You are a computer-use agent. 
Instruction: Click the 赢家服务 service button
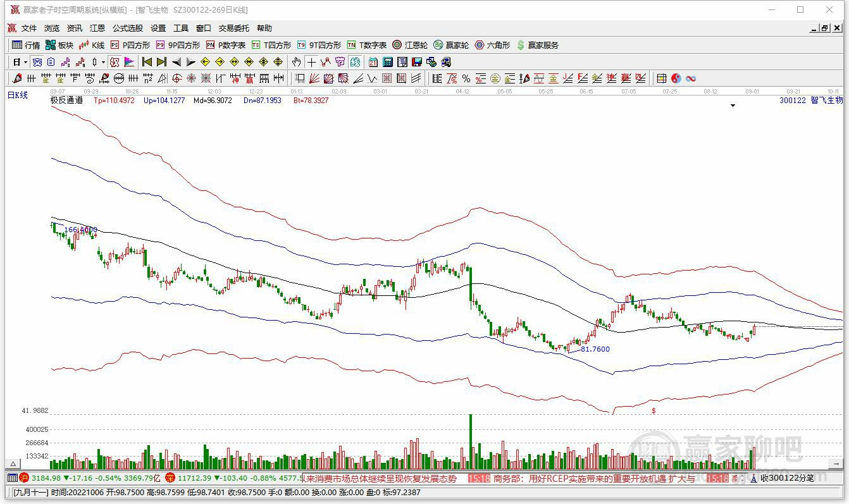pos(538,45)
